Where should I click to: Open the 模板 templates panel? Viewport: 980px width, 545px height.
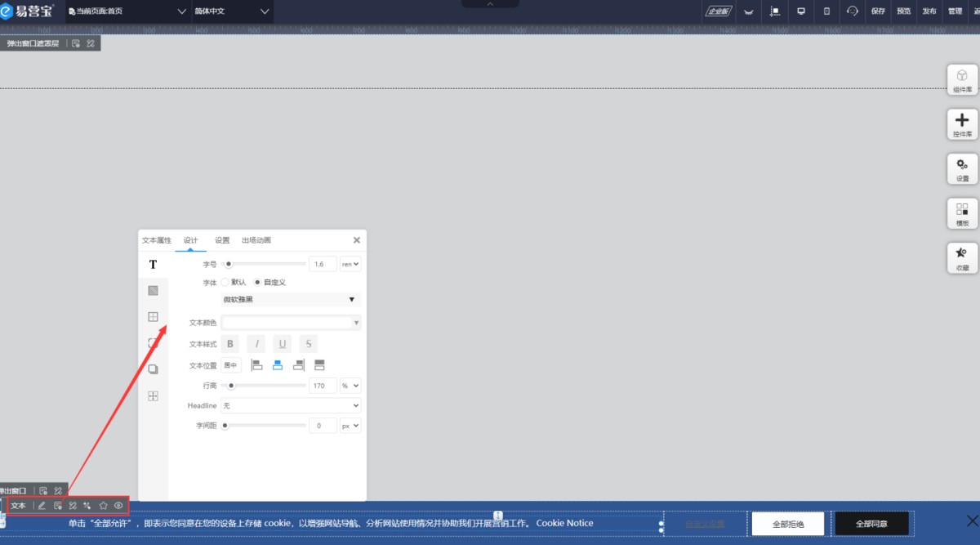pos(961,213)
